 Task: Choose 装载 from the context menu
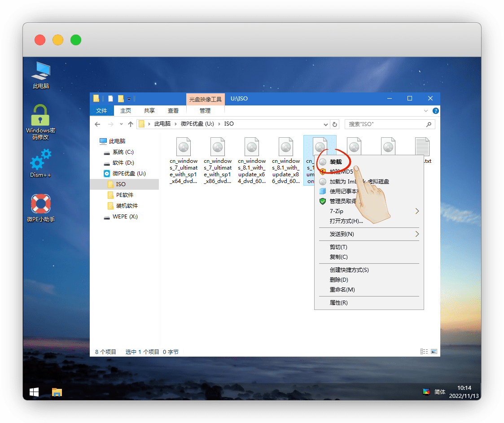click(336, 161)
